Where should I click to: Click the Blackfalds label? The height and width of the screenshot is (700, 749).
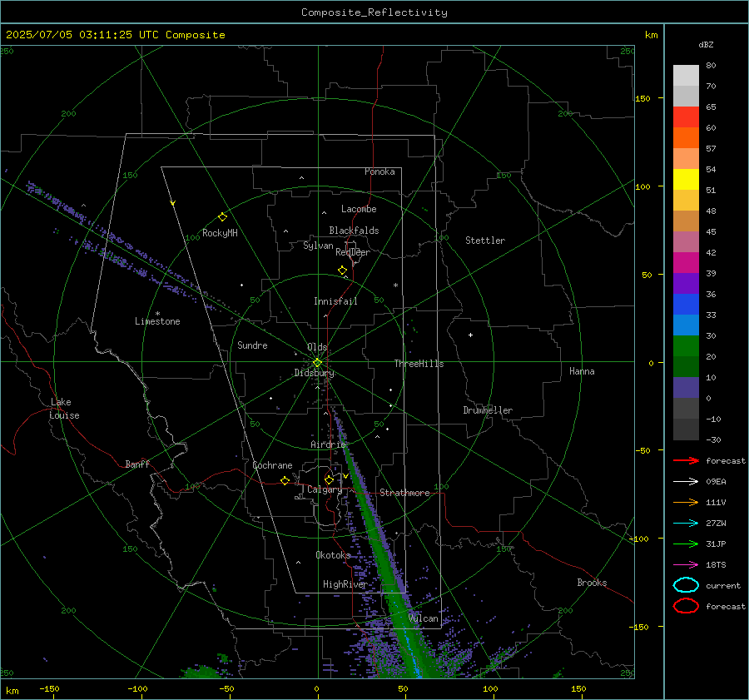pos(354,231)
